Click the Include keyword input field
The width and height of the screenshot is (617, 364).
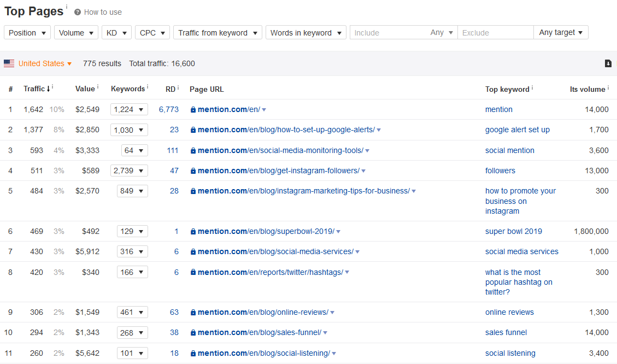point(389,33)
